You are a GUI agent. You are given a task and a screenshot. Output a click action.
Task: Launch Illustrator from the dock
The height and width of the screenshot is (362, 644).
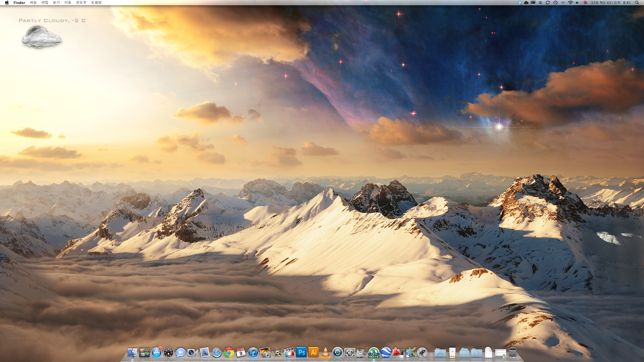click(x=314, y=353)
